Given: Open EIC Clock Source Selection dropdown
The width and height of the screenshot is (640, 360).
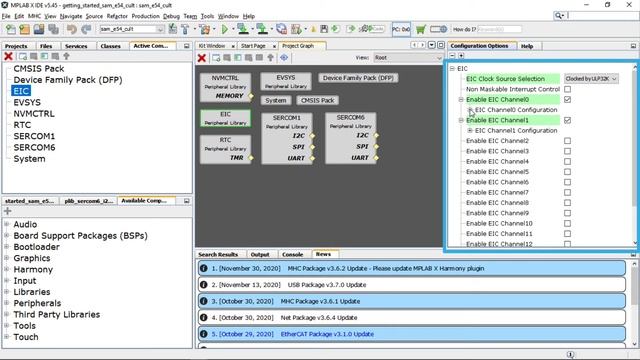Looking at the screenshot, I should coord(591,79).
